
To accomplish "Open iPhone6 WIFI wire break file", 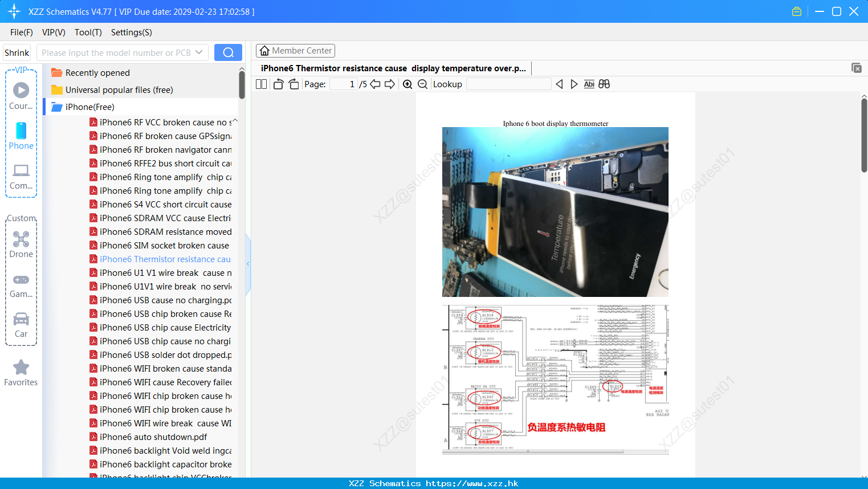I will tap(161, 423).
